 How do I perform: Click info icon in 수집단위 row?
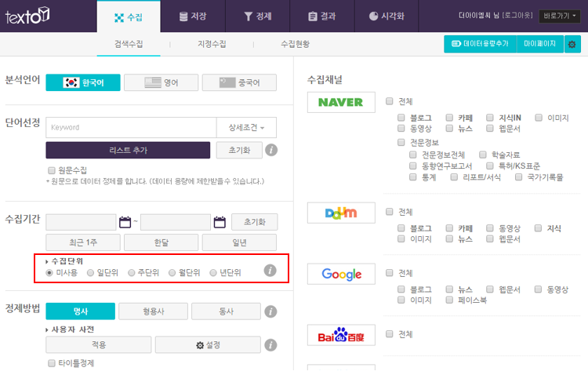(x=270, y=271)
